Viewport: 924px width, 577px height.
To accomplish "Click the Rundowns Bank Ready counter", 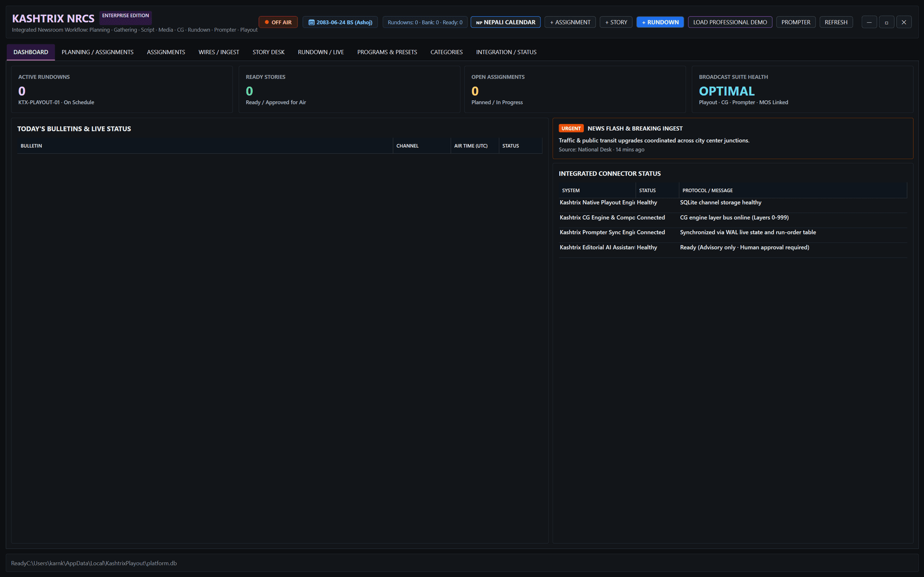I will pyautogui.click(x=425, y=22).
